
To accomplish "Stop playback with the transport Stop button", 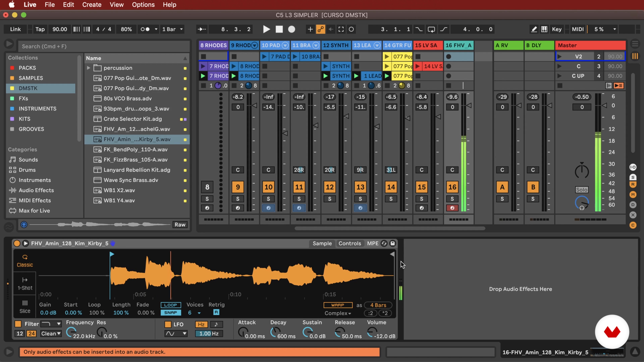I will (x=279, y=29).
